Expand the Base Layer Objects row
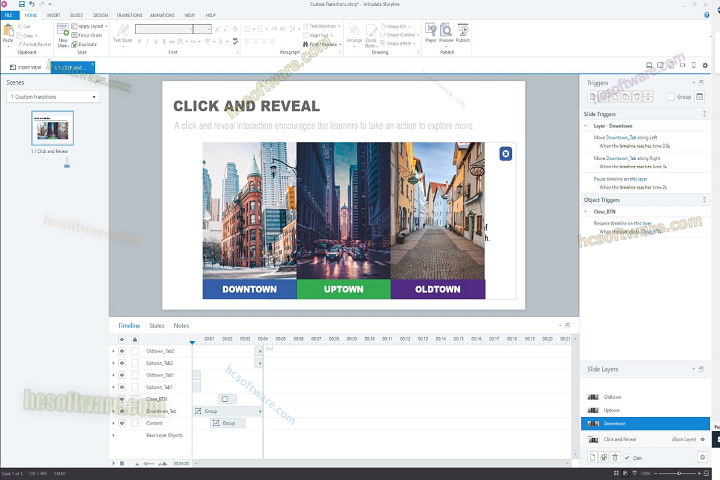 pyautogui.click(x=113, y=435)
